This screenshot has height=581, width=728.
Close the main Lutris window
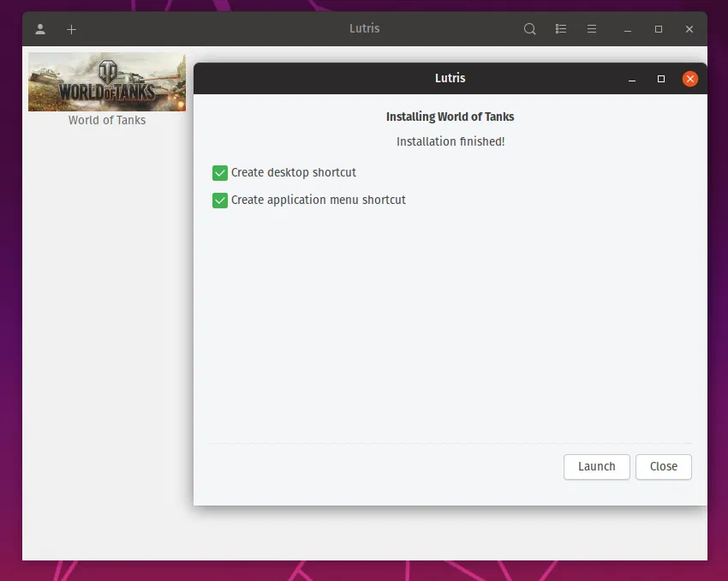pyautogui.click(x=689, y=29)
